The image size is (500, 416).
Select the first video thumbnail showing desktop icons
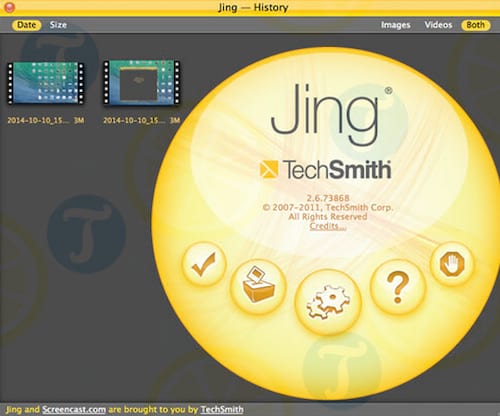[x=45, y=83]
